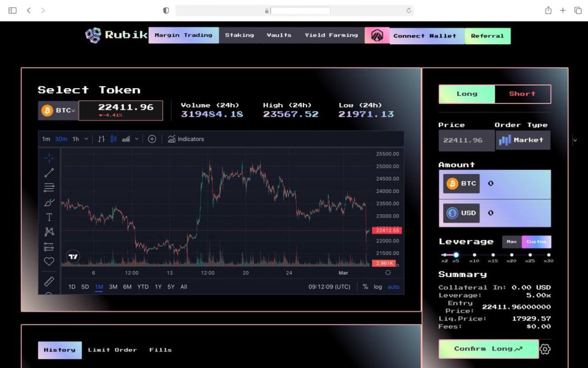Select the trend line drawing tool
The image size is (588, 368).
point(49,173)
